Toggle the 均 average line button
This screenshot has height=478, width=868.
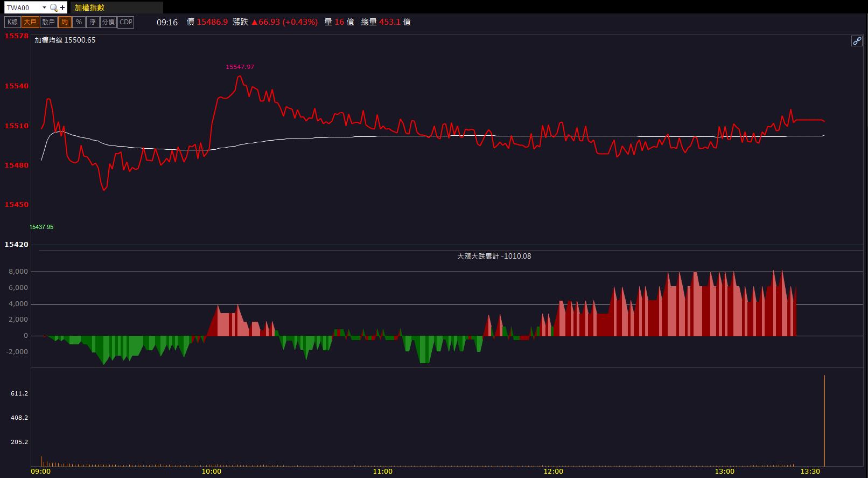click(x=65, y=22)
